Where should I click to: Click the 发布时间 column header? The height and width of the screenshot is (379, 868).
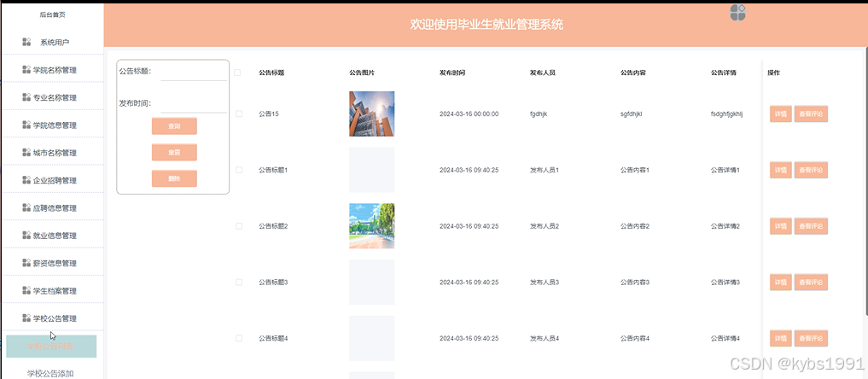[x=452, y=73]
